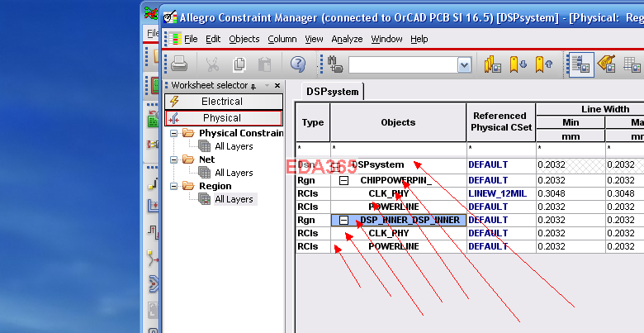Viewport: 644px width, 333px height.
Task: Go to next bookmark down-arrow icon
Action: 518,64
